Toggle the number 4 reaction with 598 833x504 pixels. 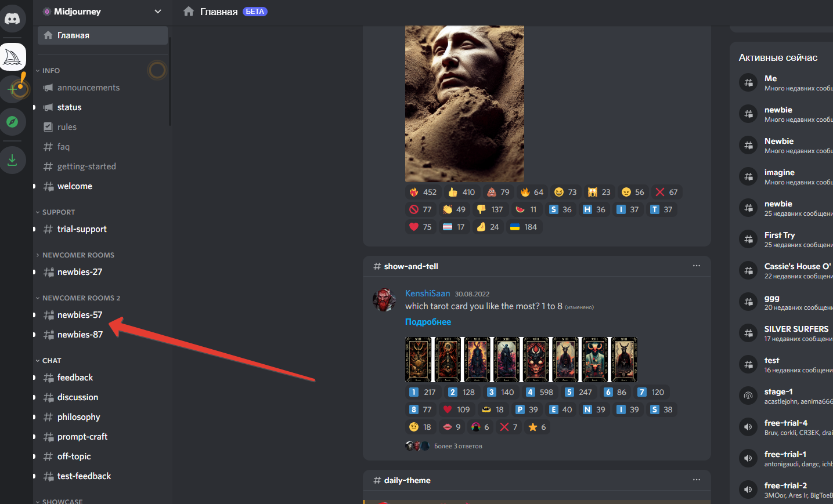point(539,392)
